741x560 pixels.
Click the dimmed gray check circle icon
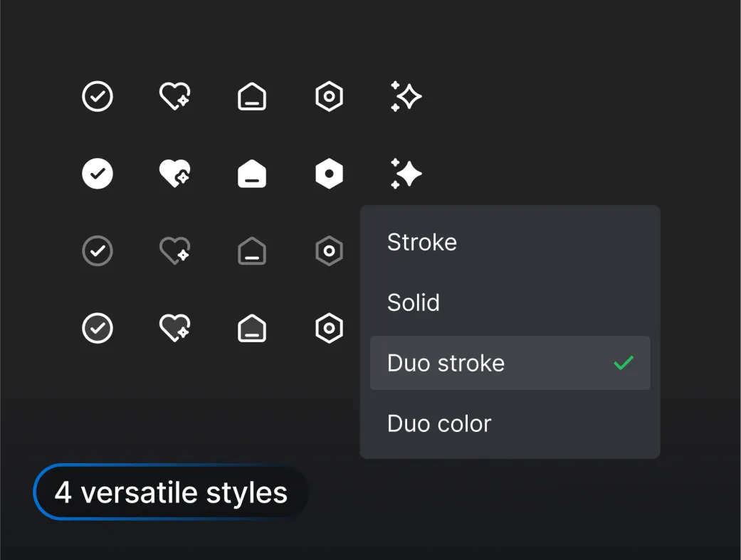pyautogui.click(x=98, y=250)
